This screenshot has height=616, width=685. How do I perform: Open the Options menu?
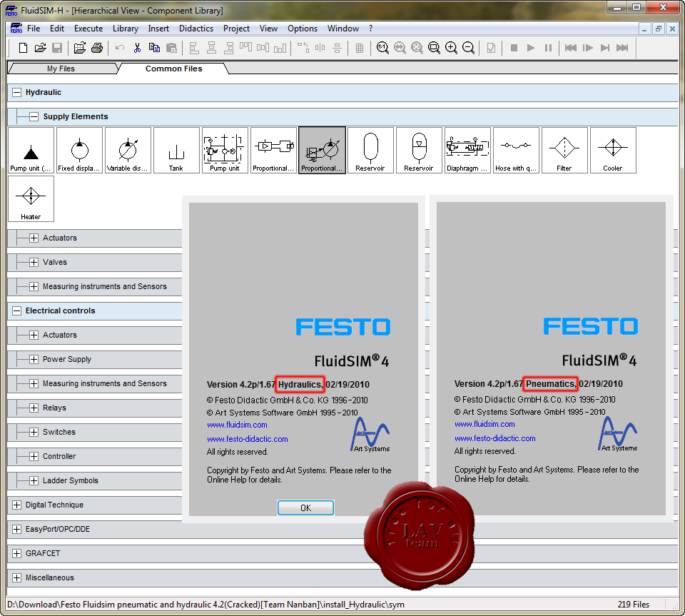(x=303, y=29)
